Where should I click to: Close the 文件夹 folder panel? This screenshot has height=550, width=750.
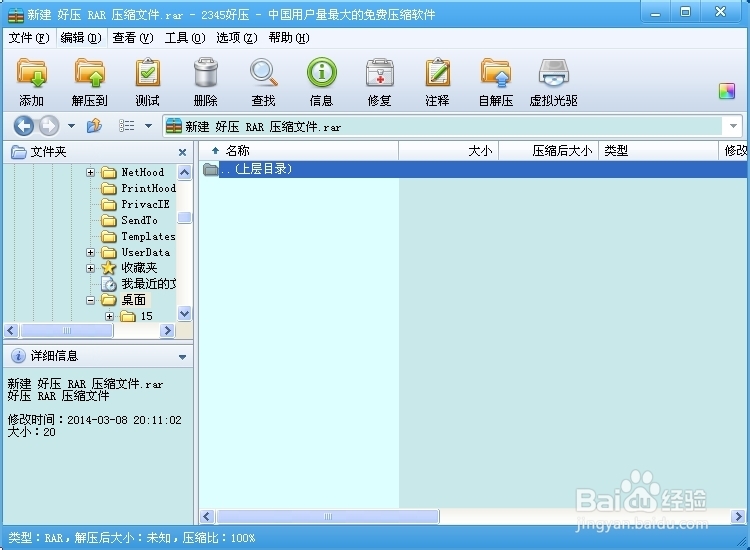(182, 152)
